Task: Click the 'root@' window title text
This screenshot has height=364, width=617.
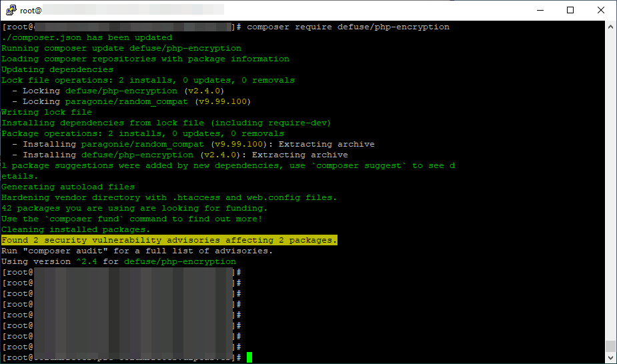Action: [31, 11]
